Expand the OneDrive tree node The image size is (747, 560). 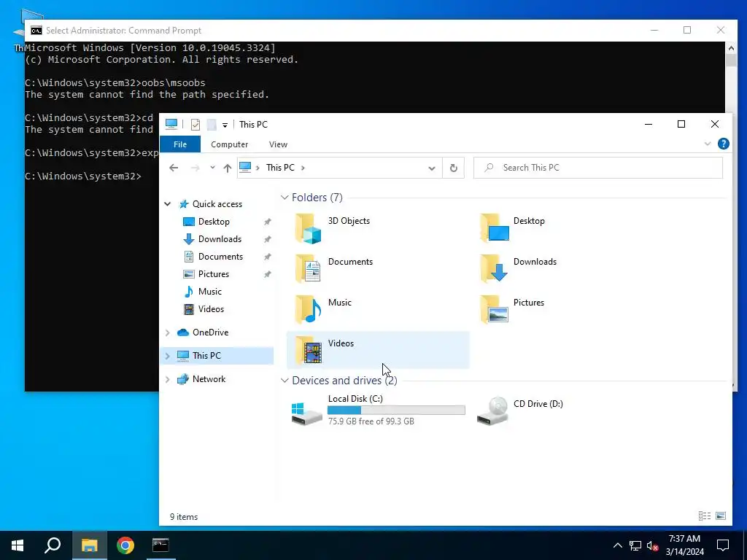pos(168,332)
